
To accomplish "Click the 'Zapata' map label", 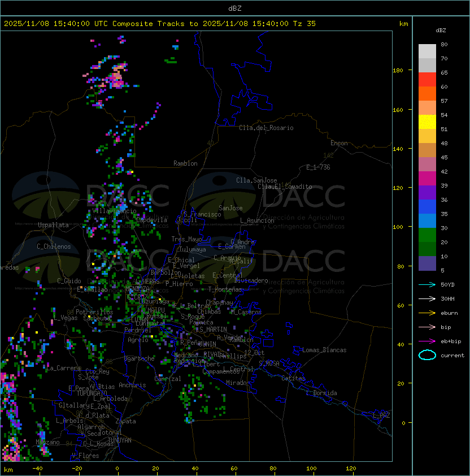I will [x=125, y=421].
